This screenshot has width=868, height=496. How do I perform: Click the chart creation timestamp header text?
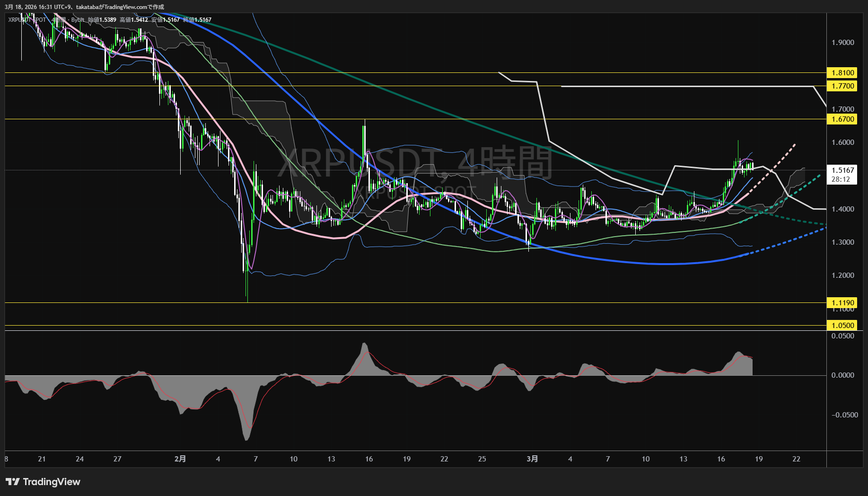pos(84,7)
